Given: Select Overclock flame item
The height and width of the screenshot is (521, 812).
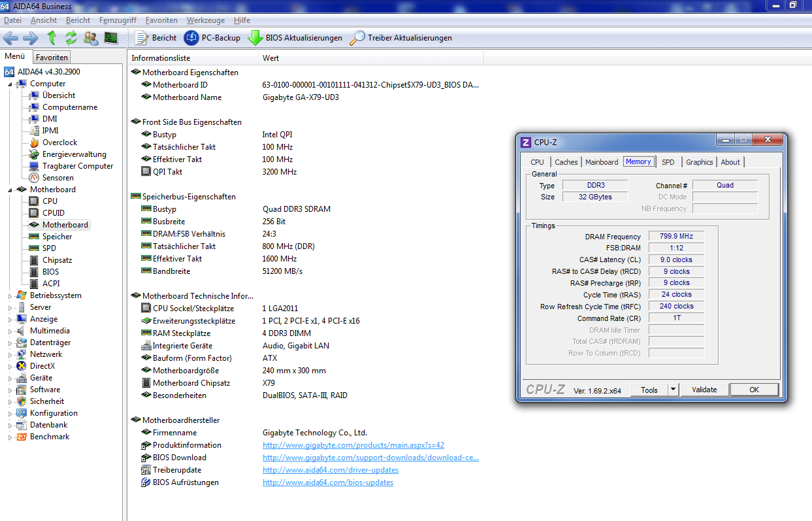Looking at the screenshot, I should tap(59, 143).
